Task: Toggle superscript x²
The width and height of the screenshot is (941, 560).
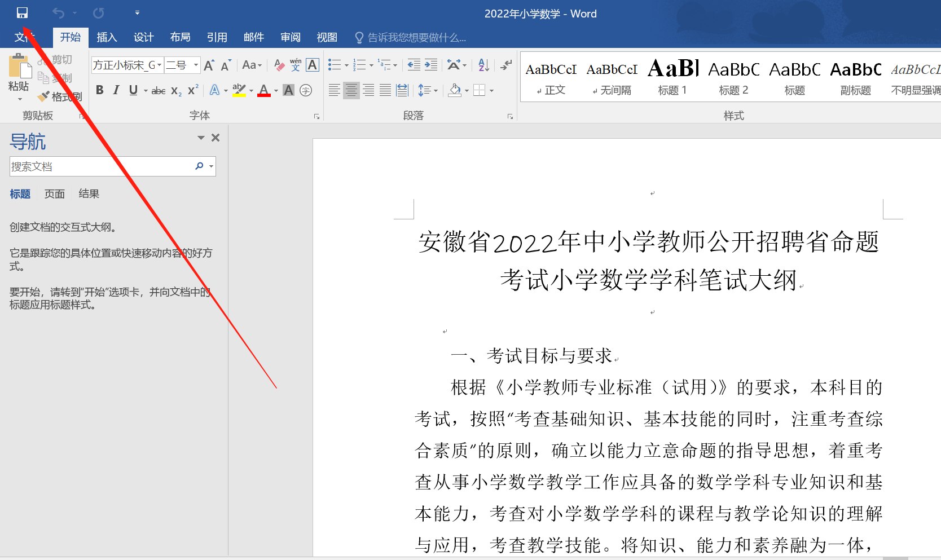Action: tap(193, 90)
